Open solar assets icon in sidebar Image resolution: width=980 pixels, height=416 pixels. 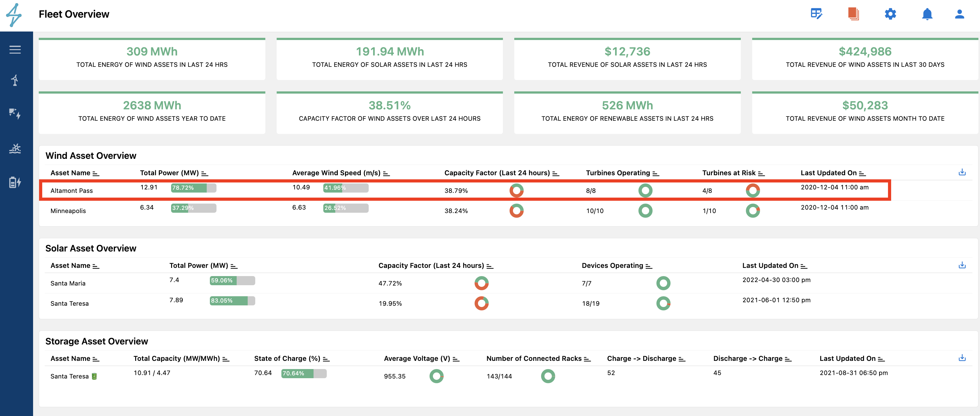click(15, 113)
